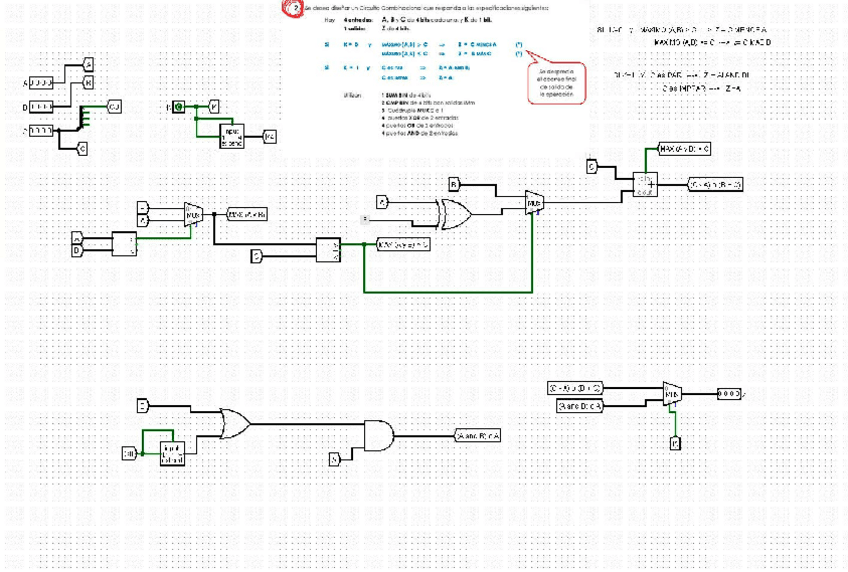The width and height of the screenshot is (848, 572).
Task: Click the MAX(A,B) tunnel after the first MUX
Action: (247, 215)
